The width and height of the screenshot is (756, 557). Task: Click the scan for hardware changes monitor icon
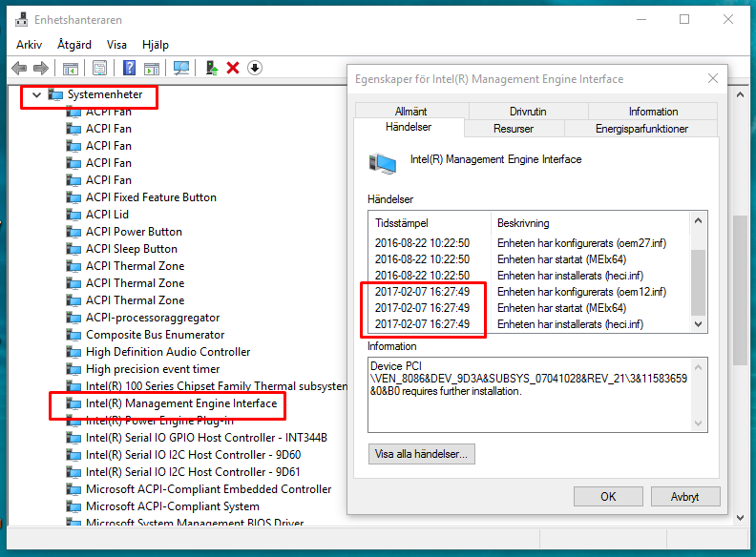click(x=181, y=68)
